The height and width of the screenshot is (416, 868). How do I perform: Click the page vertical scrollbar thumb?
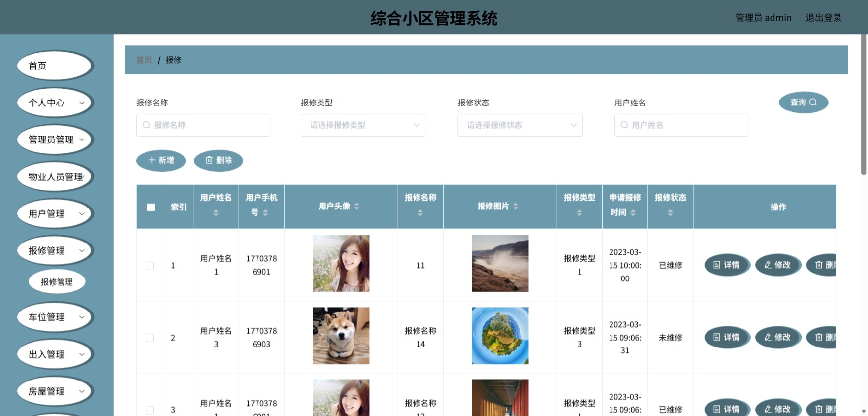tap(864, 104)
